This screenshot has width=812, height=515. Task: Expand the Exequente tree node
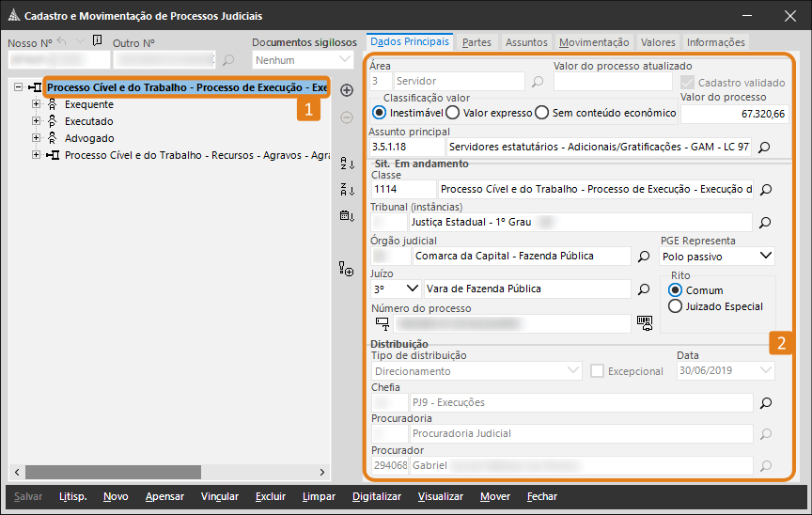click(x=37, y=104)
